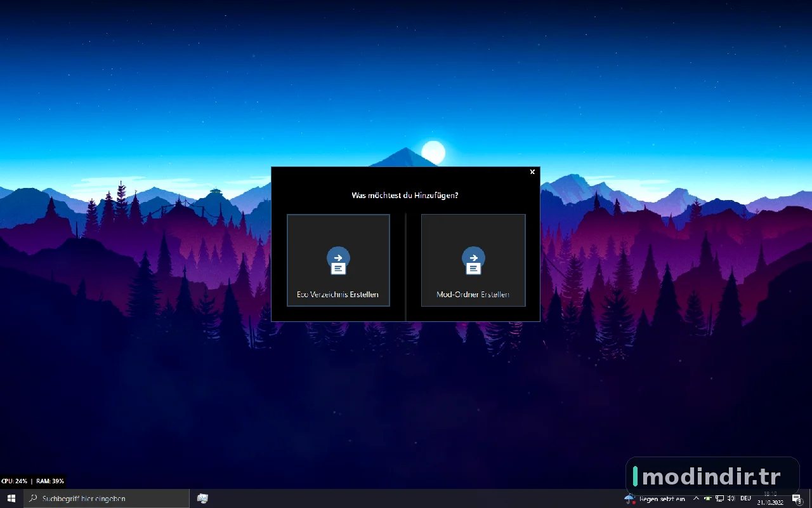Viewport: 812px width, 508px height.
Task: Switch the DEU keyboard language indicator
Action: click(745, 498)
